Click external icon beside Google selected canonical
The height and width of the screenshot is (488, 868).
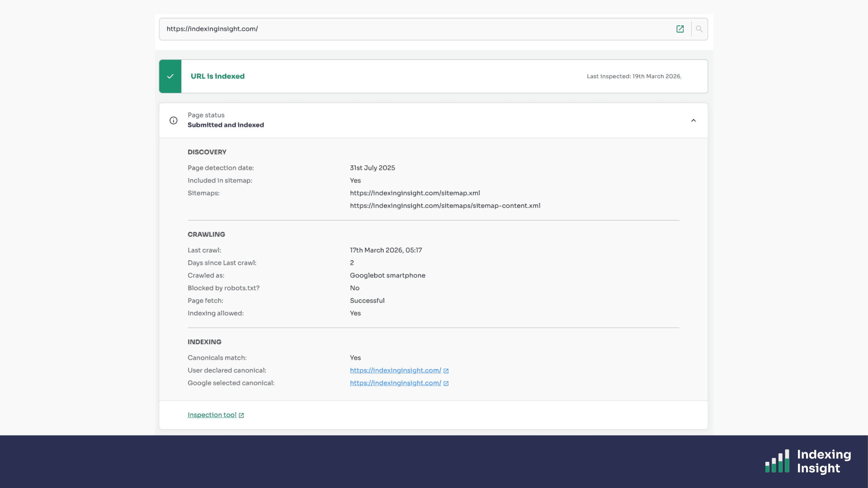(446, 384)
